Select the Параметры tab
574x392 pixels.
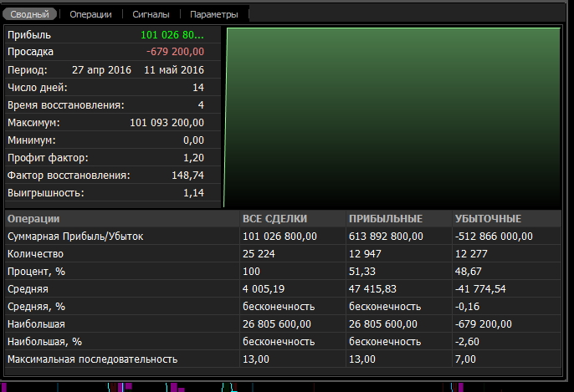pyautogui.click(x=213, y=14)
